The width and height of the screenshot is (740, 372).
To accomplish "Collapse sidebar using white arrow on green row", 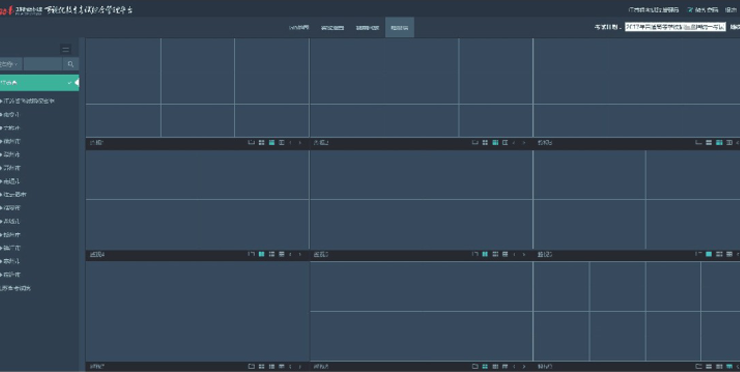I will (x=77, y=83).
